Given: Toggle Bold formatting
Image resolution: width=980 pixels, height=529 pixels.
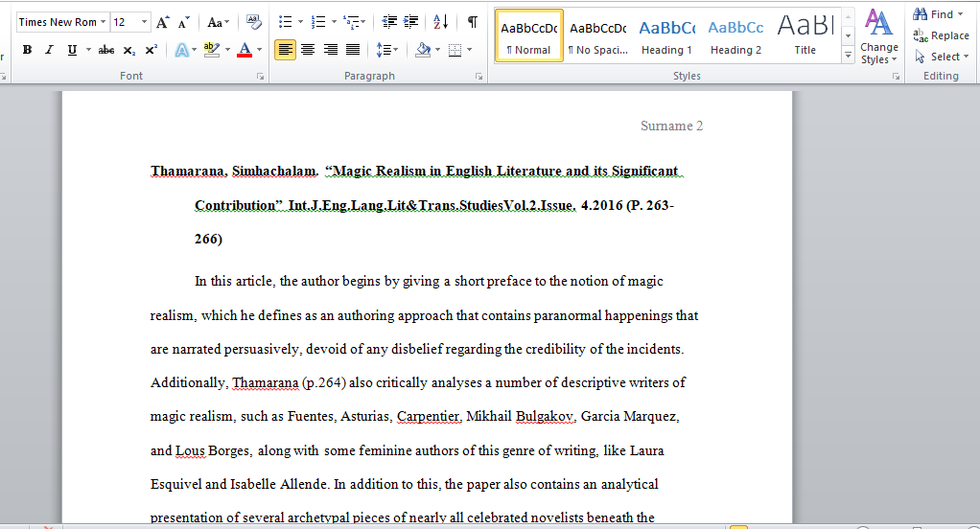Looking at the screenshot, I should point(27,50).
